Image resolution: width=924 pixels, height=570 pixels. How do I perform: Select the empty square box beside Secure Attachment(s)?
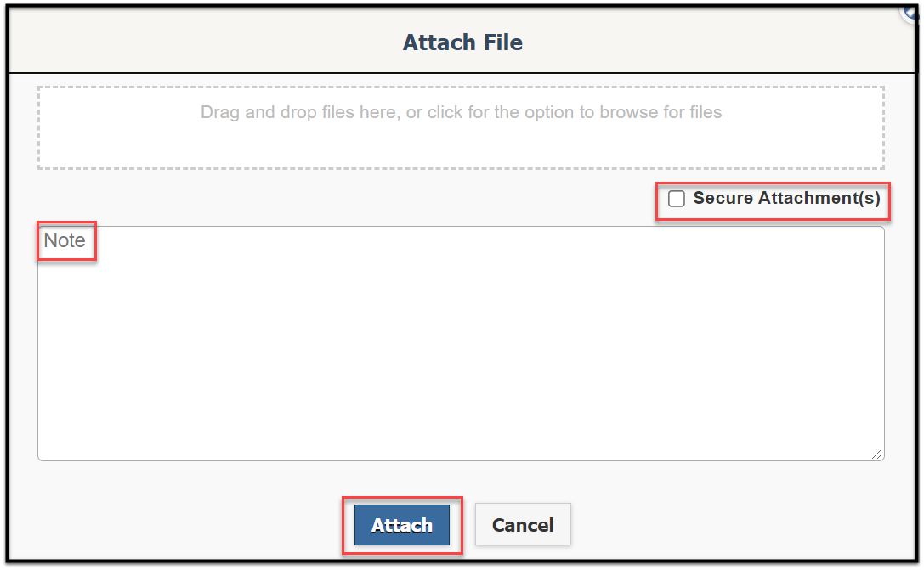[676, 199]
